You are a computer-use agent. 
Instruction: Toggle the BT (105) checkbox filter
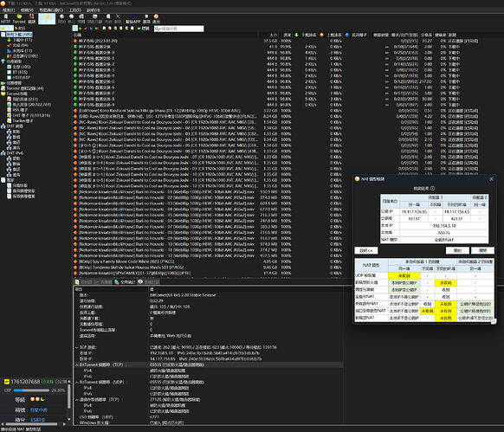(x=10, y=72)
